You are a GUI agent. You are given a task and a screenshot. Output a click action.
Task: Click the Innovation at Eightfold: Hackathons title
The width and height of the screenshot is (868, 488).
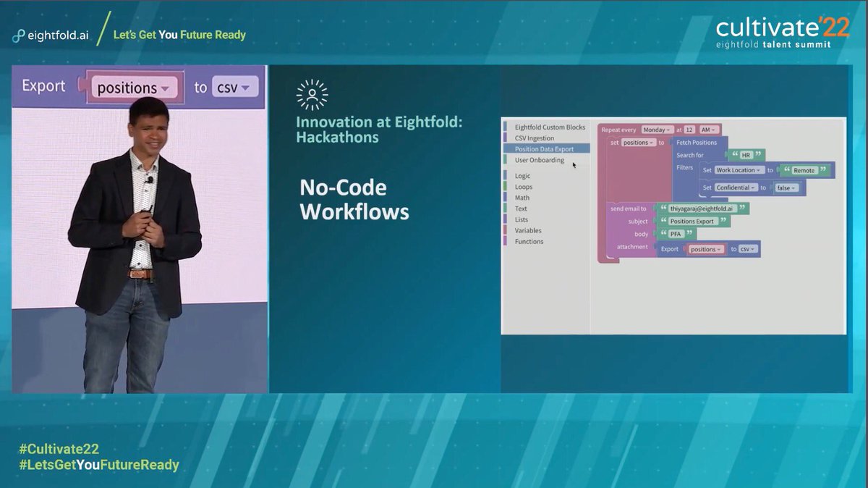pyautogui.click(x=379, y=130)
